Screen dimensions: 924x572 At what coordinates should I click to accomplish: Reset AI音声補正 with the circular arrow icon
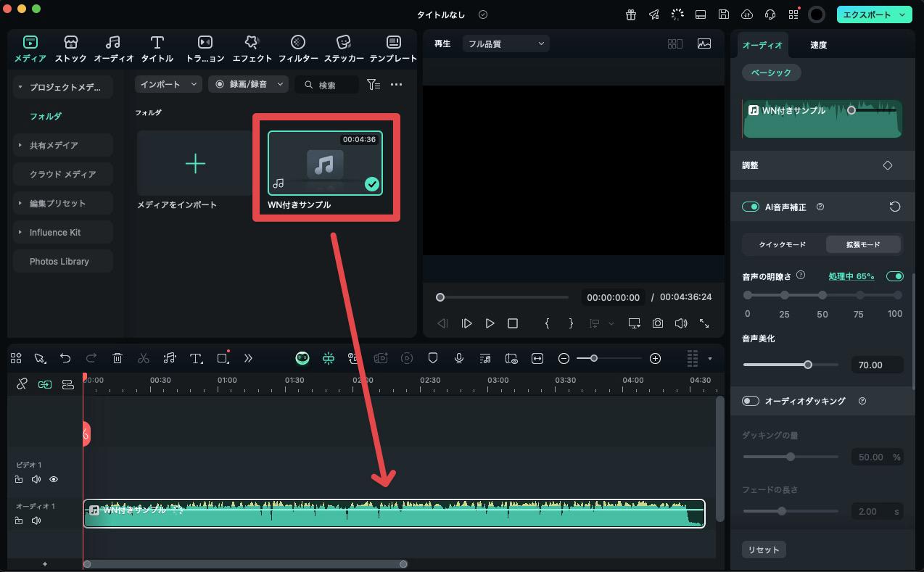[895, 207]
